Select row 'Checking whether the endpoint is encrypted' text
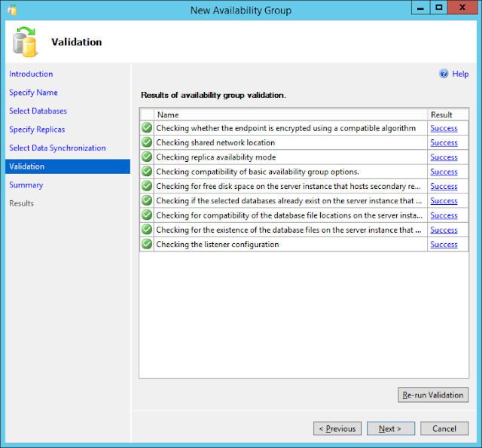 click(286, 128)
